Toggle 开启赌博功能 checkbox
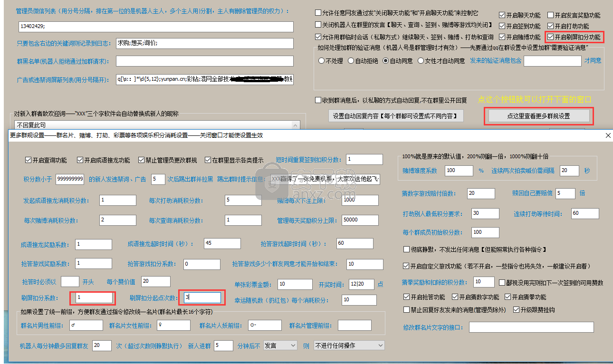Screen dimensions: 613x364 point(502,37)
